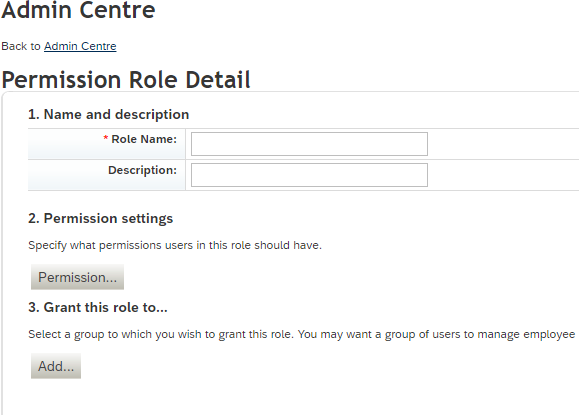Click the 'You may want a group' sentence
Image resolution: width=579 pixels, height=415 pixels.
coord(436,335)
